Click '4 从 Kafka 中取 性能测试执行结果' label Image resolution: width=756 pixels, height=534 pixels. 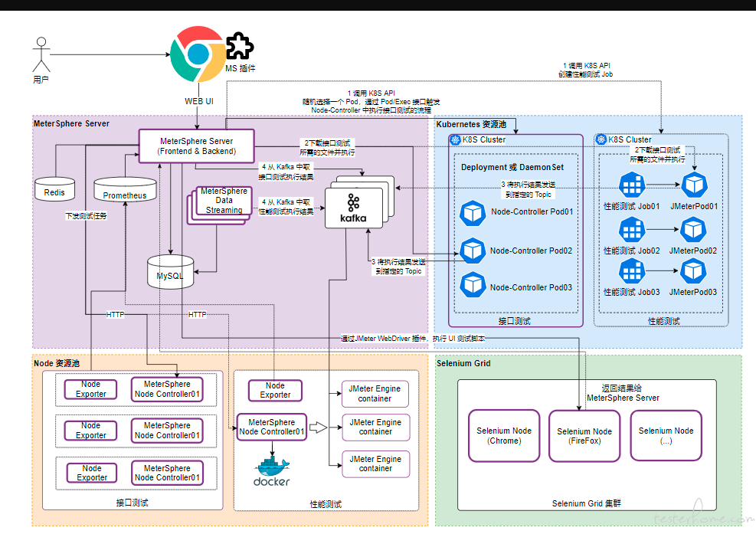click(x=286, y=206)
